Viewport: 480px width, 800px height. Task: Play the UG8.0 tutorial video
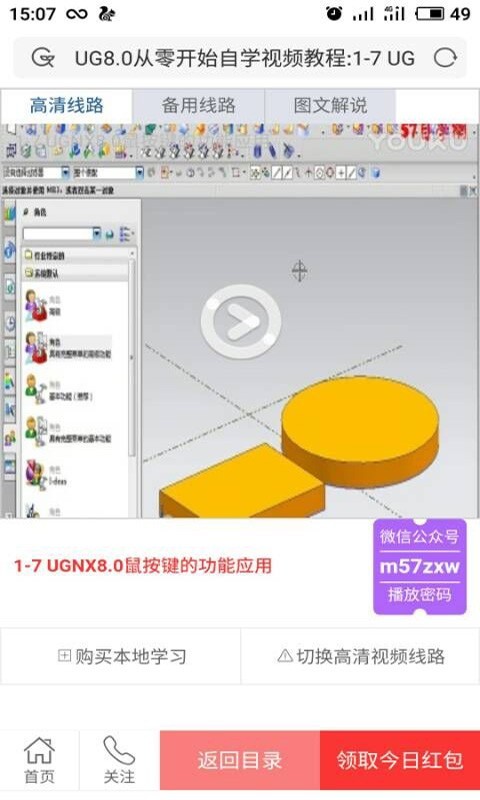point(240,321)
